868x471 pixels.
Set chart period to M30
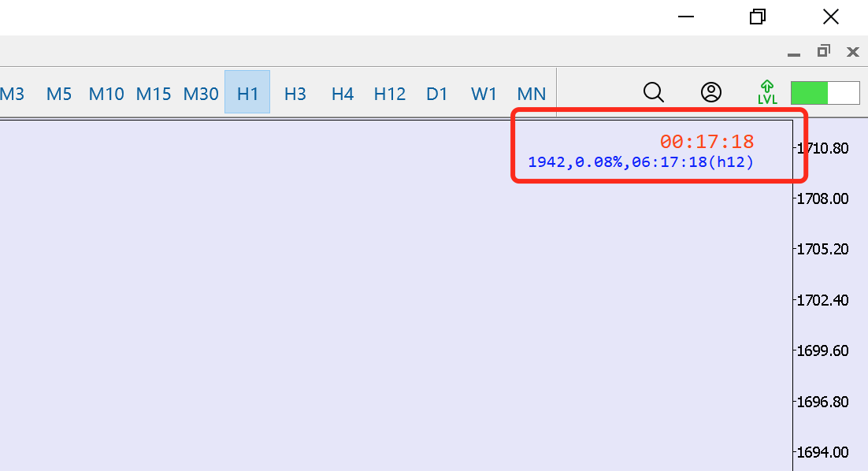pyautogui.click(x=201, y=94)
